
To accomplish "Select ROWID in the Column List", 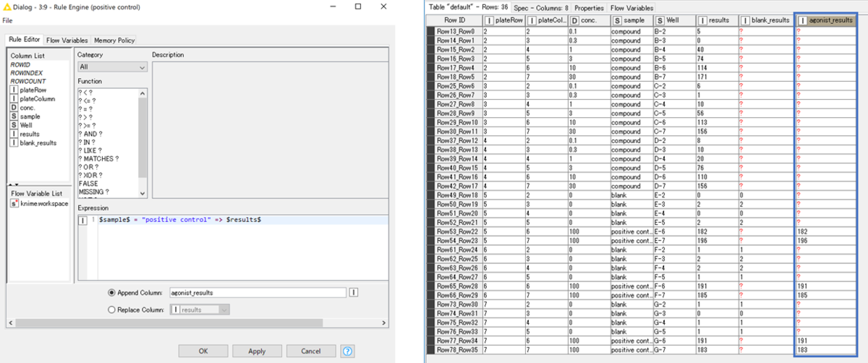I will [20, 64].
